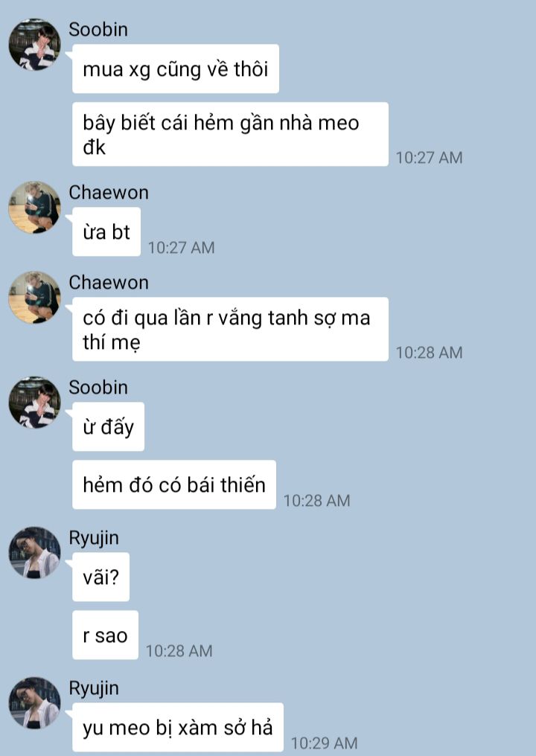Tap the 10:29 AM timestamp
This screenshot has width=536, height=756.
click(324, 743)
